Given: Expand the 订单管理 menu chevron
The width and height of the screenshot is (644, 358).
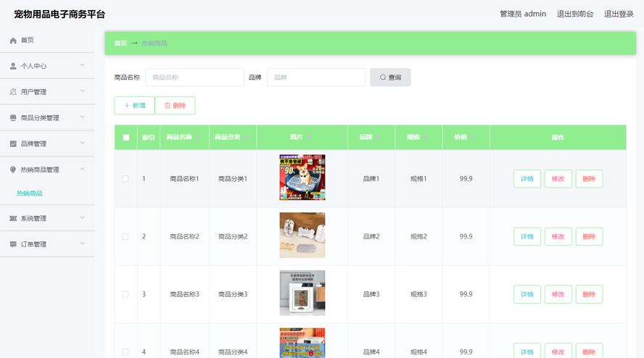Looking at the screenshot, I should coord(82,243).
